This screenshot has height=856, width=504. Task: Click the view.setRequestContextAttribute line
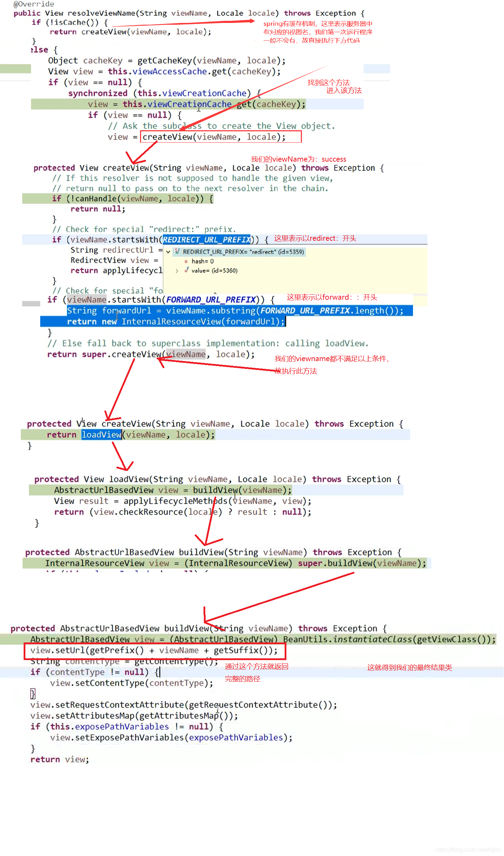click(x=184, y=705)
